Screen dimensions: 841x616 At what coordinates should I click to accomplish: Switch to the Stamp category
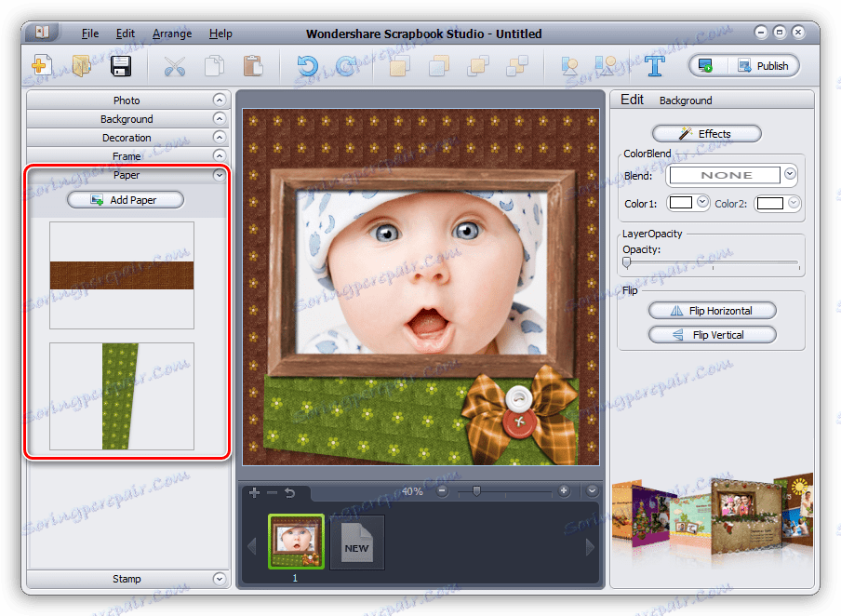[127, 578]
